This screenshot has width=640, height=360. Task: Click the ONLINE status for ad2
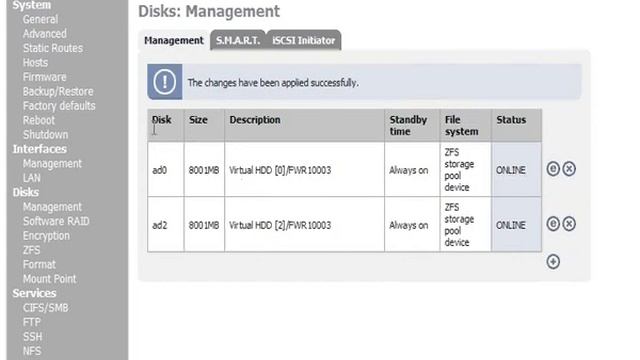(511, 225)
